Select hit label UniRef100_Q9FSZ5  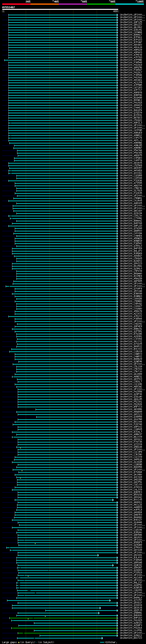[x=131, y=22]
